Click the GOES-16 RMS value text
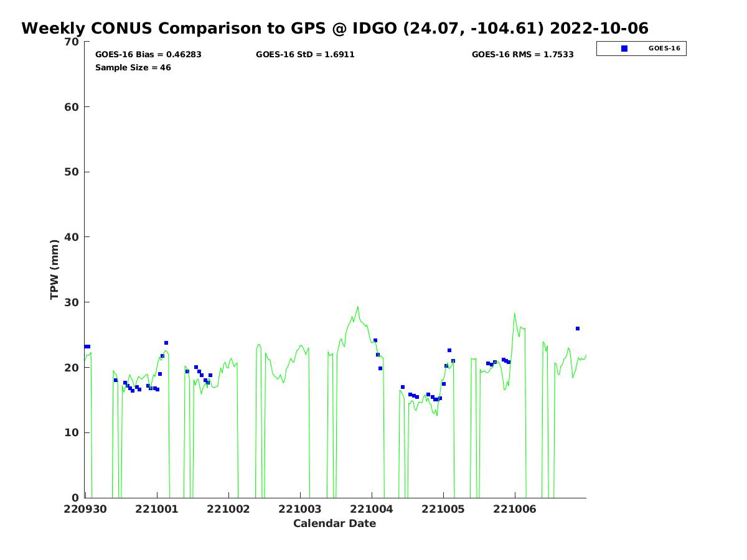 [522, 55]
